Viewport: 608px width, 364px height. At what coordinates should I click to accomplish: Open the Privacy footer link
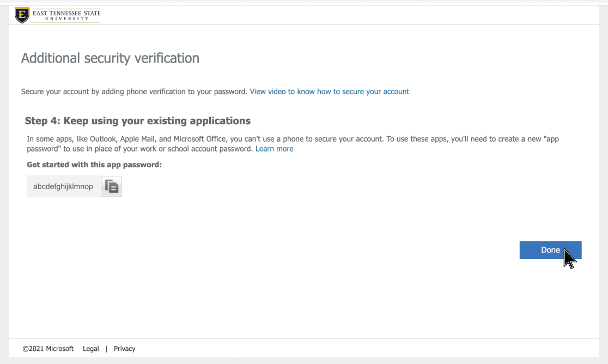tap(124, 349)
